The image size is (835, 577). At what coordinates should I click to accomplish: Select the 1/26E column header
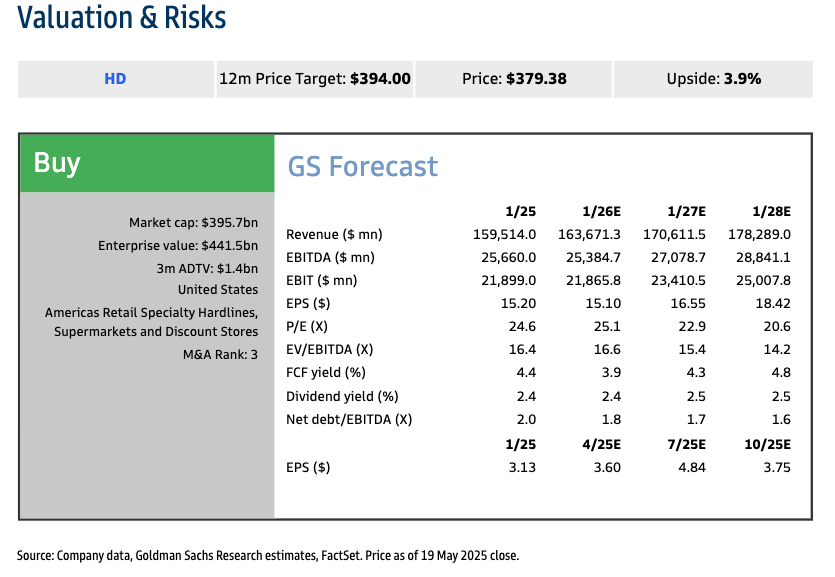tap(601, 212)
